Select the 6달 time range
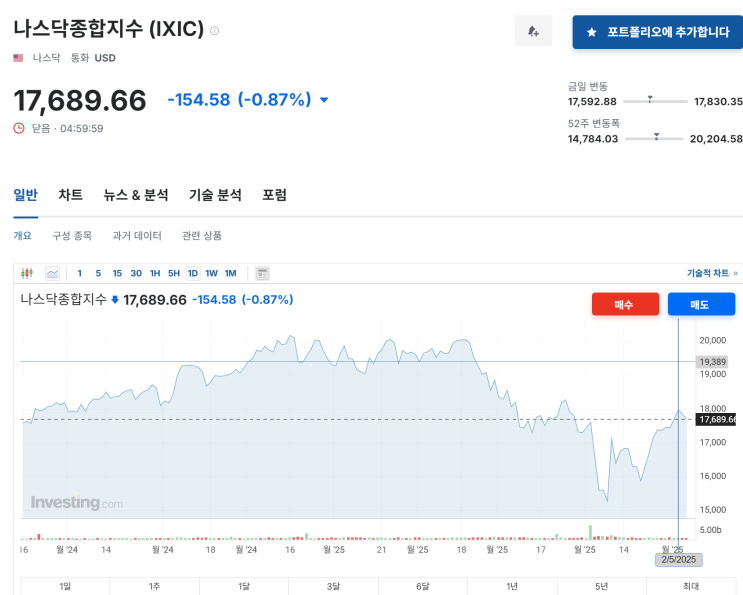This screenshot has height=595, width=743. pos(423,586)
